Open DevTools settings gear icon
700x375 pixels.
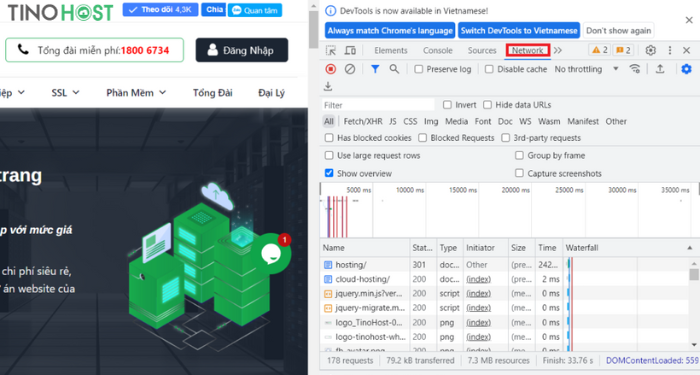(650, 50)
